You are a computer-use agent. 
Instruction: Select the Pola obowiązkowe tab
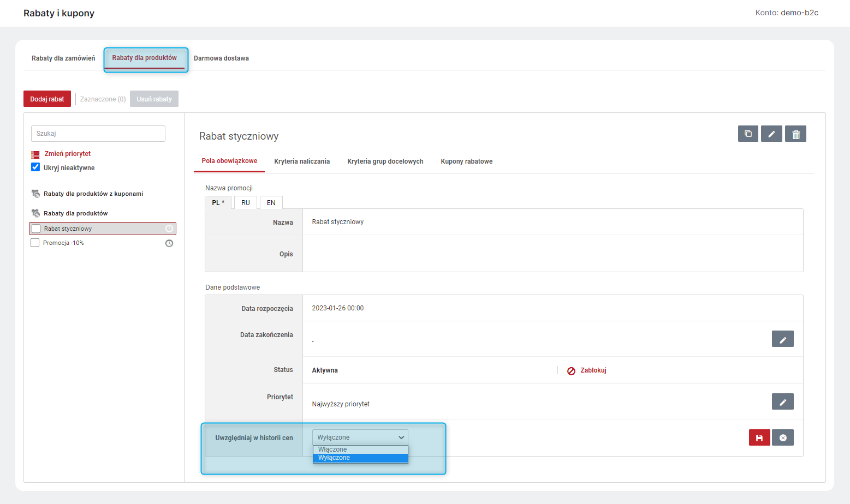(x=229, y=161)
